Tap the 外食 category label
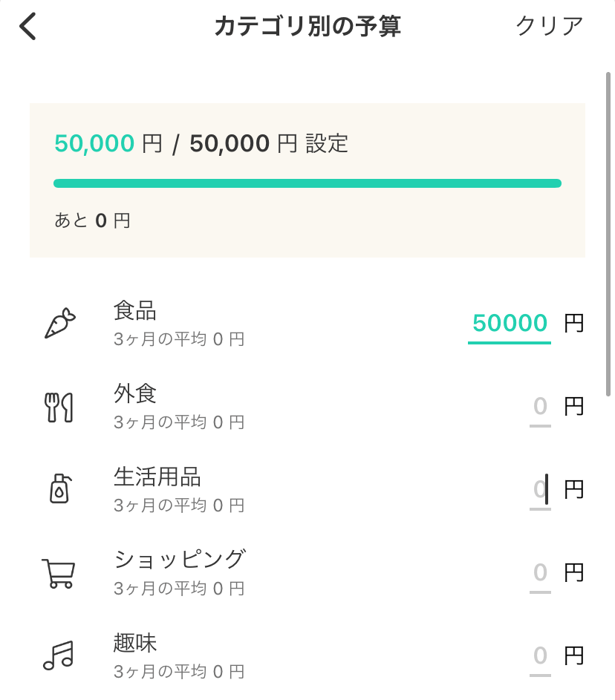 pos(135,393)
